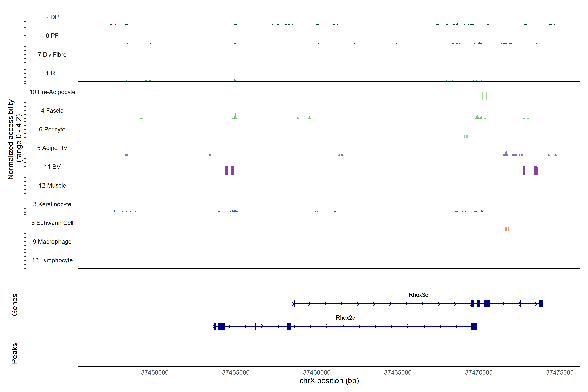Click the 9 Macrophage track label
Viewport: 588px width, 392px height.
pos(52,242)
